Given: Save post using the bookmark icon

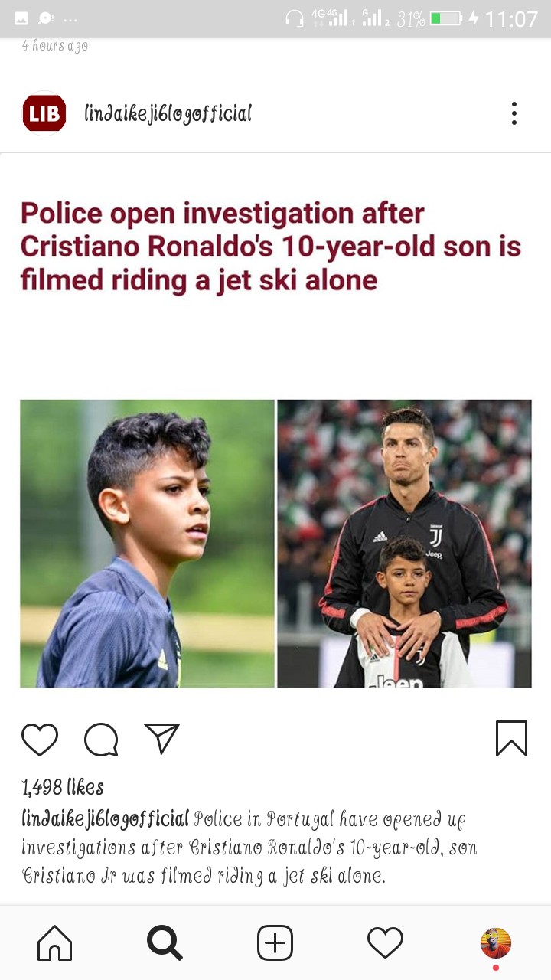Looking at the screenshot, I should (511, 739).
